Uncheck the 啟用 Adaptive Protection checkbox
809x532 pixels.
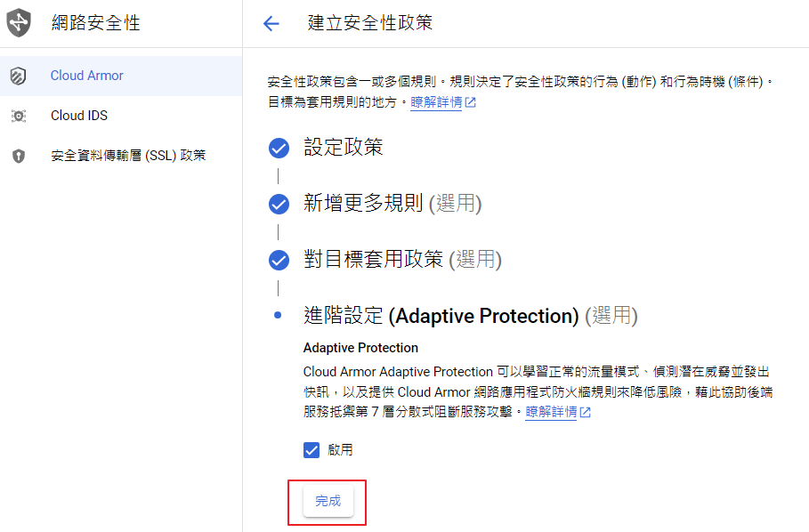(311, 450)
